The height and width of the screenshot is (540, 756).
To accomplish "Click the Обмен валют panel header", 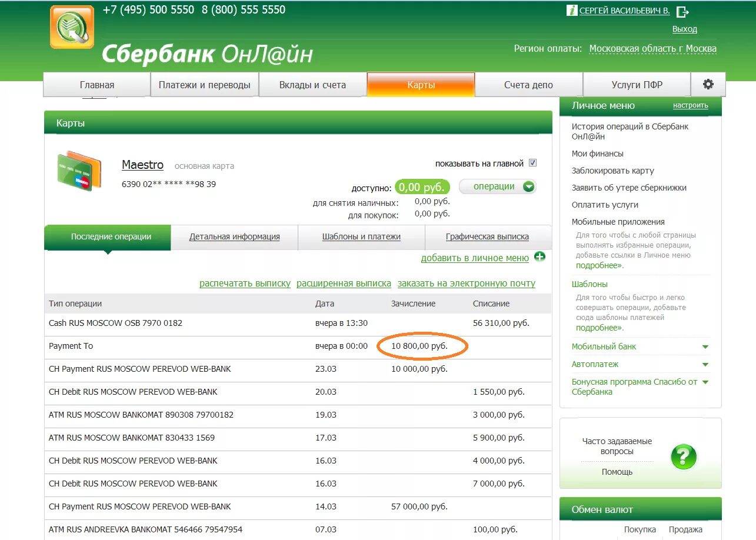I will coord(640,509).
